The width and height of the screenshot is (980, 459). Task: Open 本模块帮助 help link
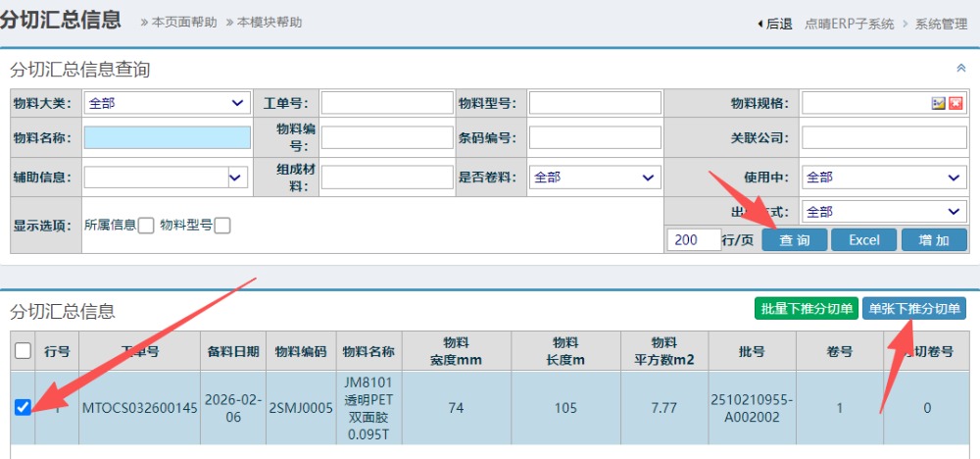pos(269,23)
